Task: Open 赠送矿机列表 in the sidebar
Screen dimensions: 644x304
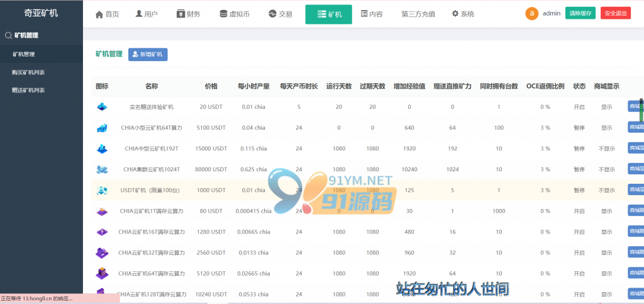Action: [x=28, y=91]
